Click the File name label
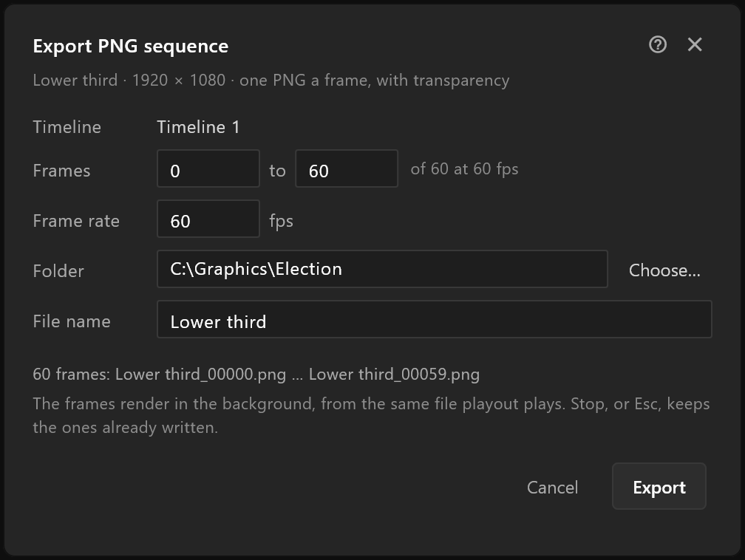The width and height of the screenshot is (745, 560). pyautogui.click(x=71, y=321)
